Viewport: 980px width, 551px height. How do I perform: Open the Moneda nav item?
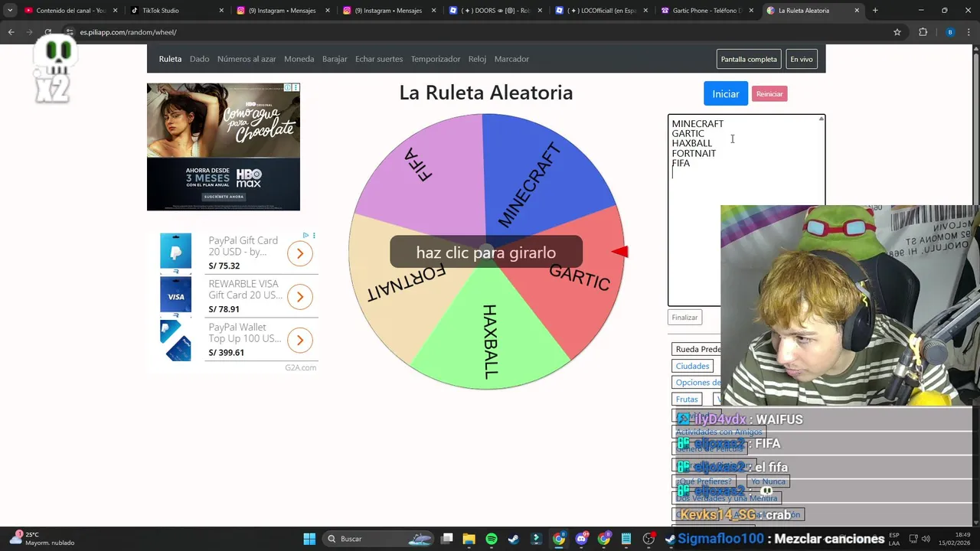click(299, 59)
